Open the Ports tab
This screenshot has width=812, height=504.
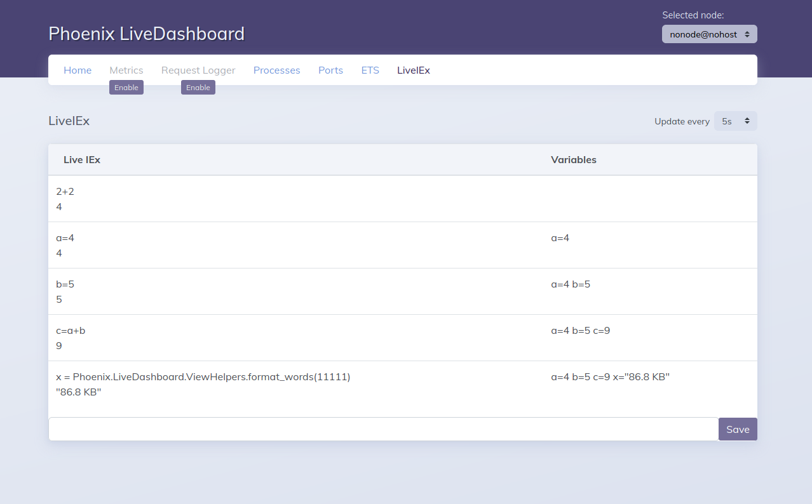pyautogui.click(x=330, y=70)
